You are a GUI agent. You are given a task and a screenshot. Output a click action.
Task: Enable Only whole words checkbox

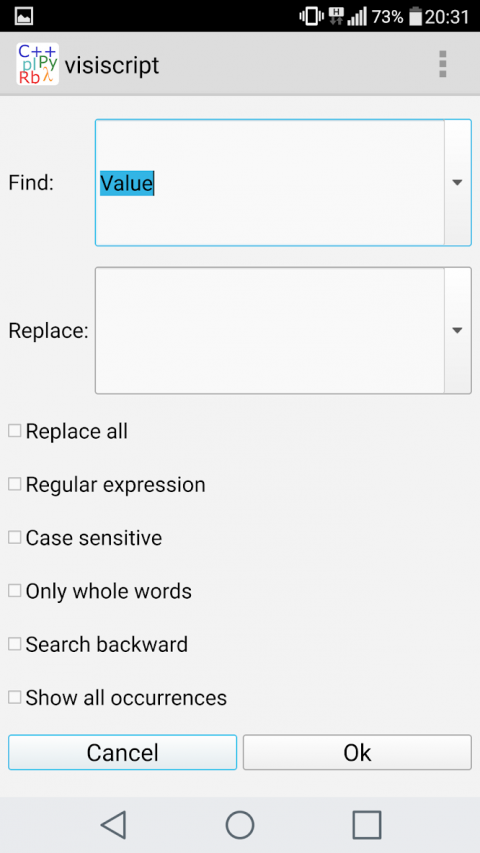[x=15, y=591]
